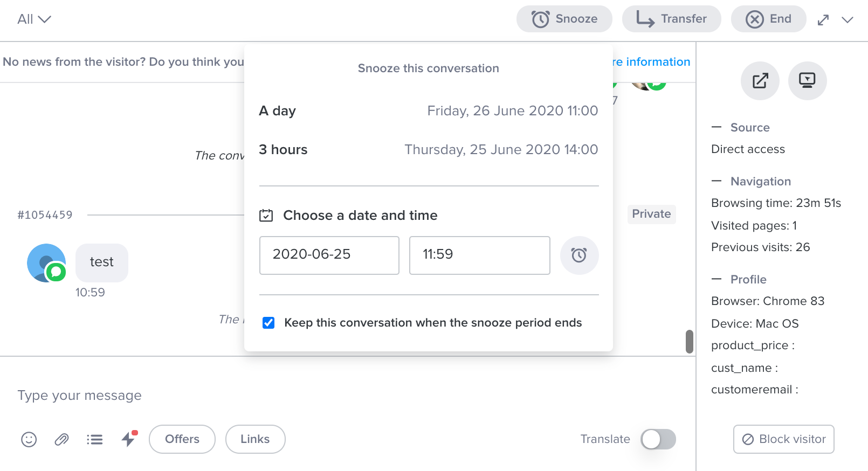Collapse the Profile section
868x471 pixels.
pyautogui.click(x=717, y=279)
